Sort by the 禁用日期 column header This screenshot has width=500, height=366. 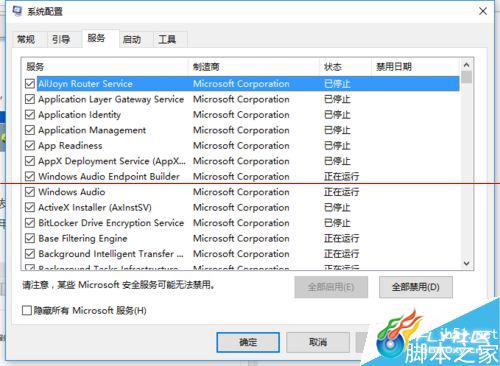pos(415,67)
